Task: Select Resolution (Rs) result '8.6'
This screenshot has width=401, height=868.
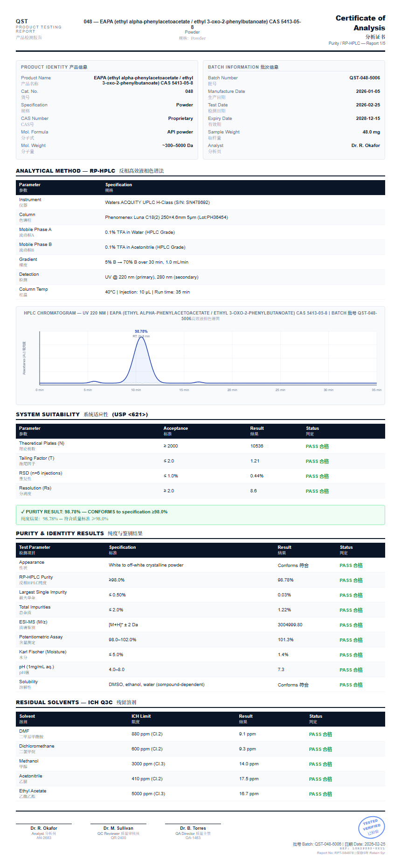Action: click(x=254, y=491)
